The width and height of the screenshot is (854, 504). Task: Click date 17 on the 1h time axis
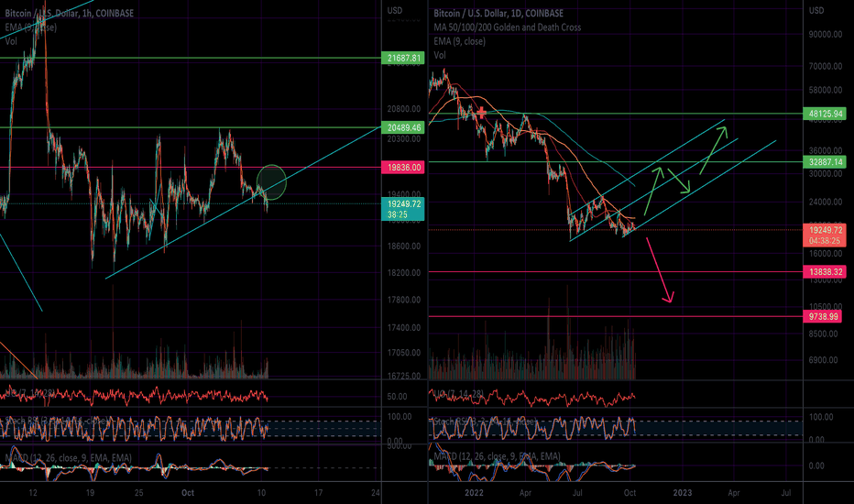[318, 493]
